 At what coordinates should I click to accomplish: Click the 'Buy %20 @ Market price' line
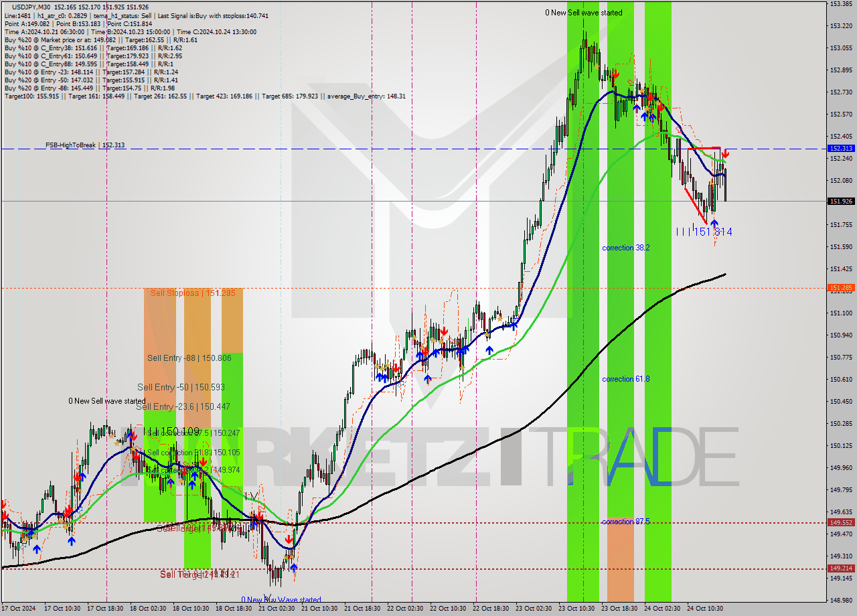tap(101, 40)
